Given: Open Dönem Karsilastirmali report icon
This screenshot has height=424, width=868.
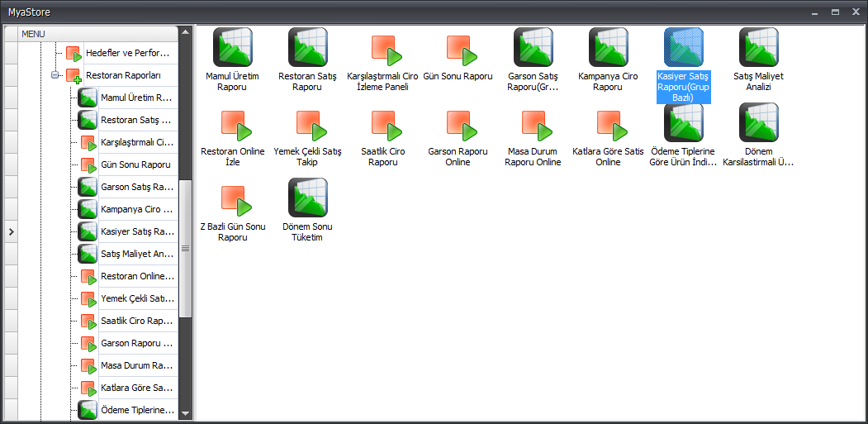Looking at the screenshot, I should click(x=759, y=122).
